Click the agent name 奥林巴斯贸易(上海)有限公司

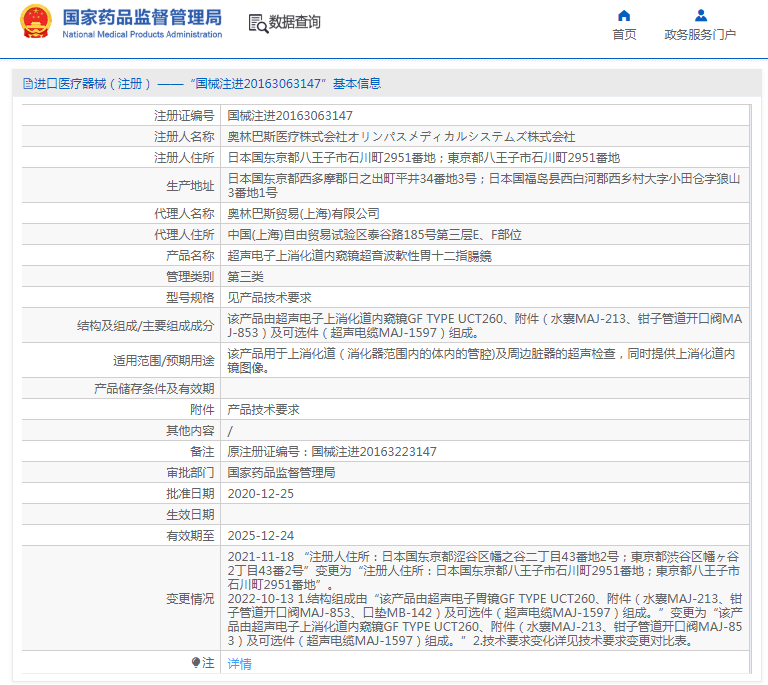point(304,213)
